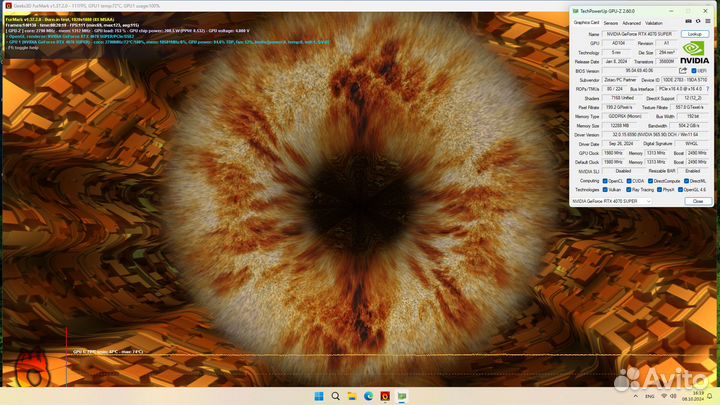Toggle the DirectCompute checkbox
The width and height of the screenshot is (720, 405).
pos(650,181)
